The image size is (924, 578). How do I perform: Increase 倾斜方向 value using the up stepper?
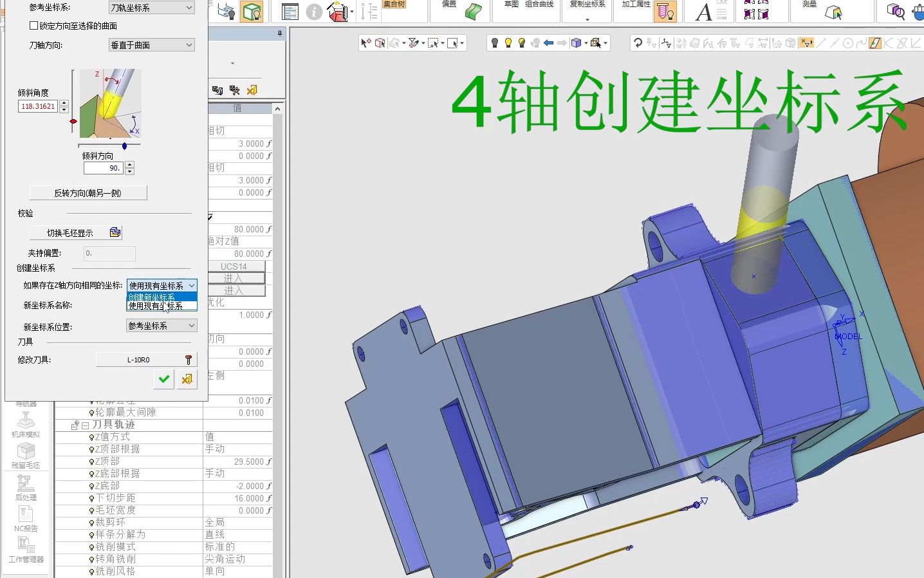tap(129, 164)
